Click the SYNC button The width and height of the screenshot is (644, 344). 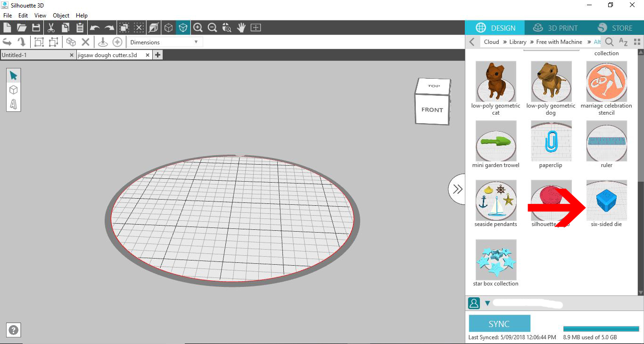pos(499,324)
